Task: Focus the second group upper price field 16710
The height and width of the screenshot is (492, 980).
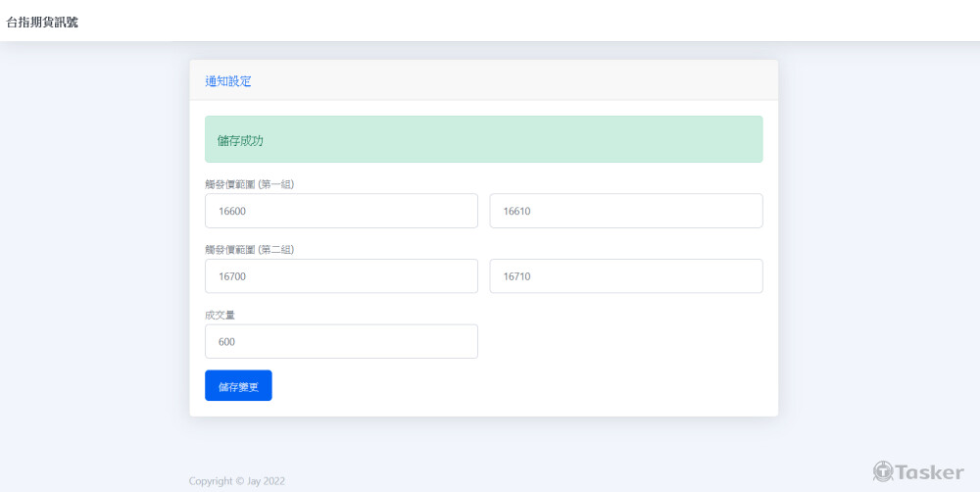Action: coord(625,276)
